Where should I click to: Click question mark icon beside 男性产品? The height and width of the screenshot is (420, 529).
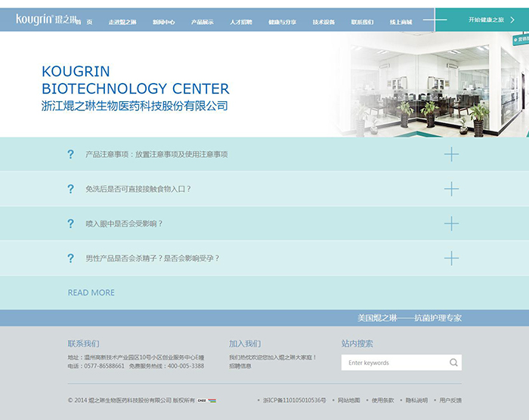click(70, 258)
